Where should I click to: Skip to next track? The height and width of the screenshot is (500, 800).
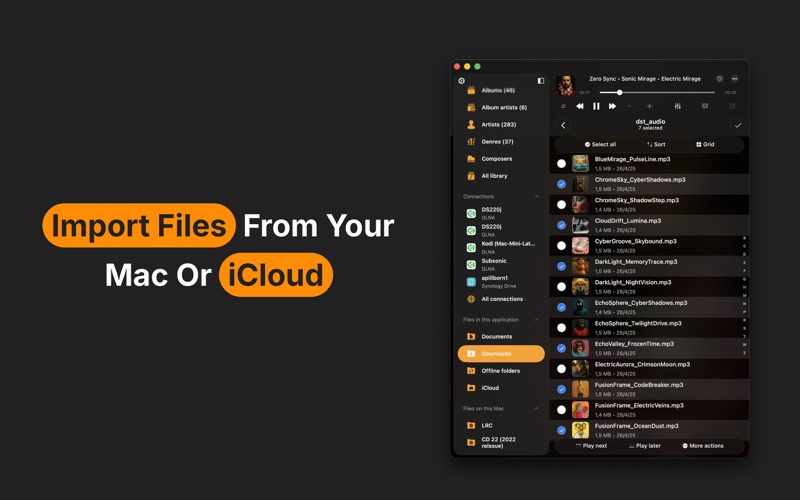pos(612,106)
